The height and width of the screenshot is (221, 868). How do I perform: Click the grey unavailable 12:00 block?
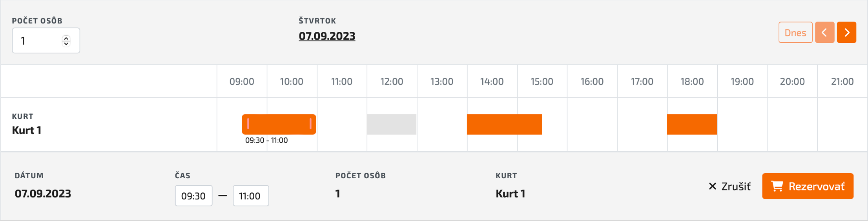click(392, 124)
